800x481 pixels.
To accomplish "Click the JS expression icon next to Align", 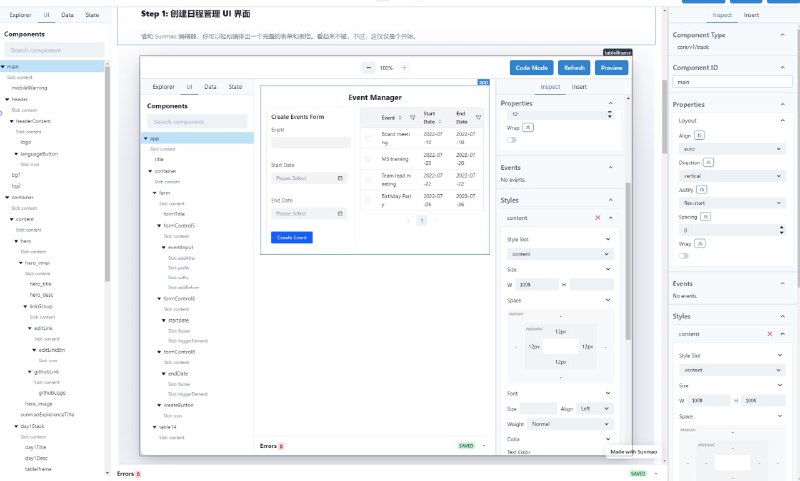I will pos(699,134).
